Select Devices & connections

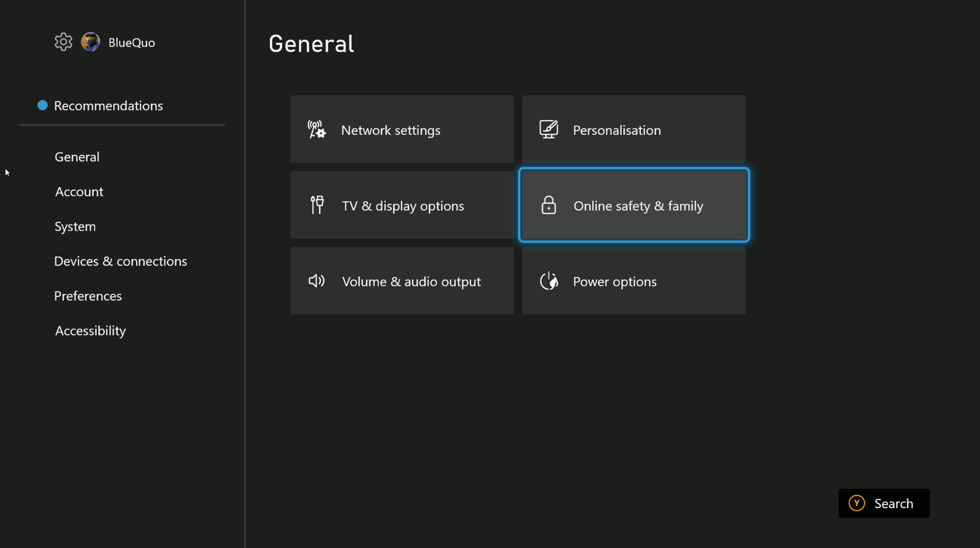pyautogui.click(x=121, y=261)
